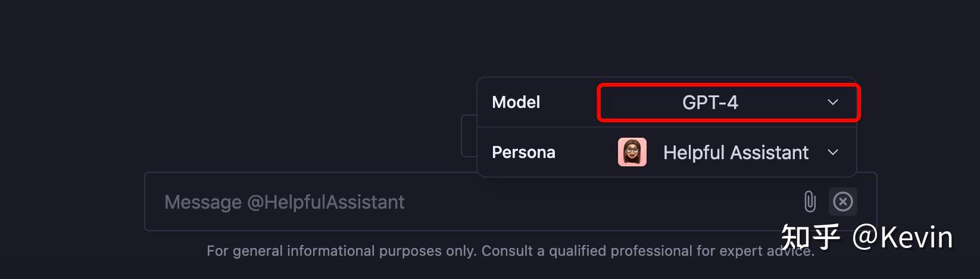Click the chevron arrow beside Helpful Assistant
Viewport: 980px width, 279px height.
(x=832, y=153)
